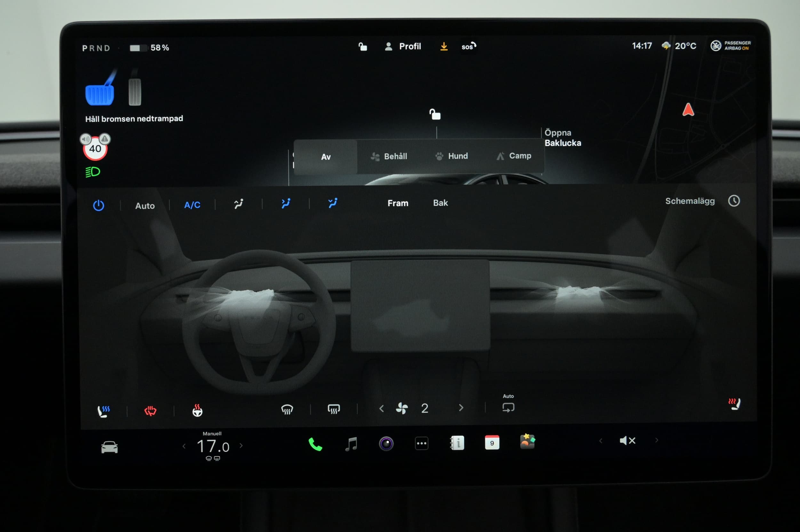The width and height of the screenshot is (800, 532).
Task: Open the Music app
Action: [x=351, y=444]
